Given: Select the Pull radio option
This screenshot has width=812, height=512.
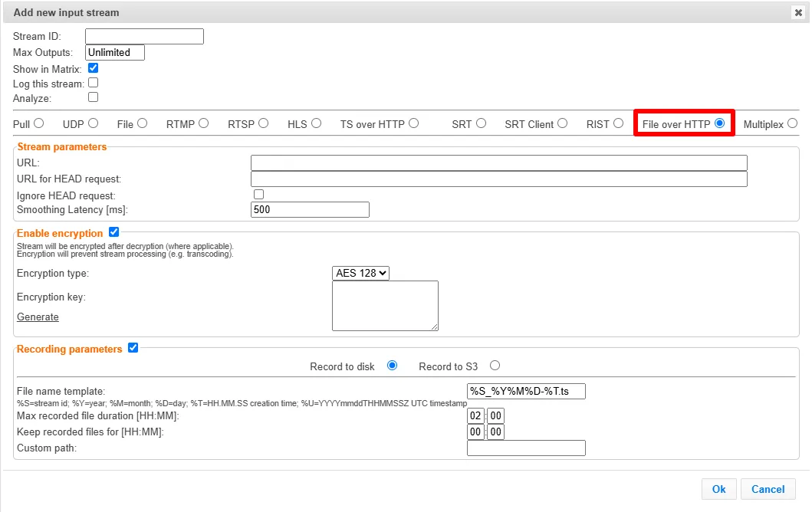Looking at the screenshot, I should [x=39, y=123].
